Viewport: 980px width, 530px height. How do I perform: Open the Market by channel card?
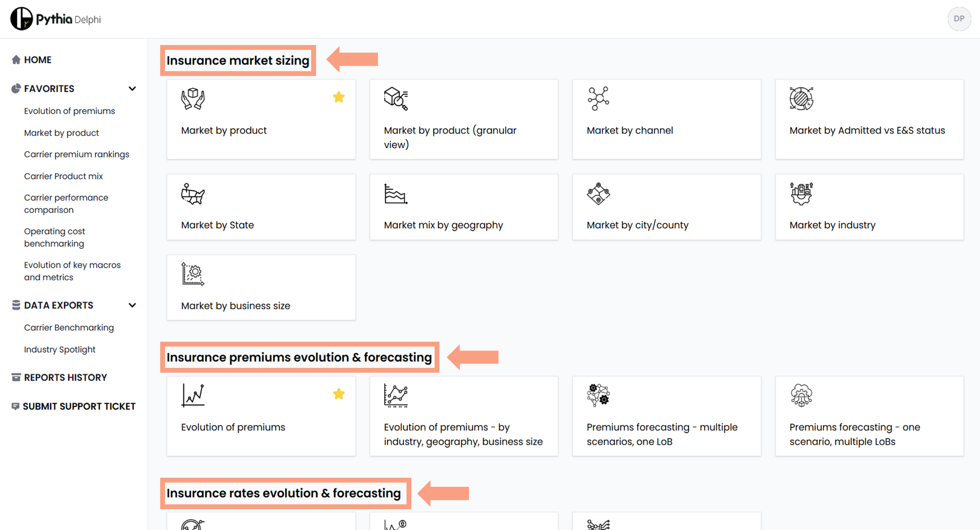pyautogui.click(x=666, y=119)
